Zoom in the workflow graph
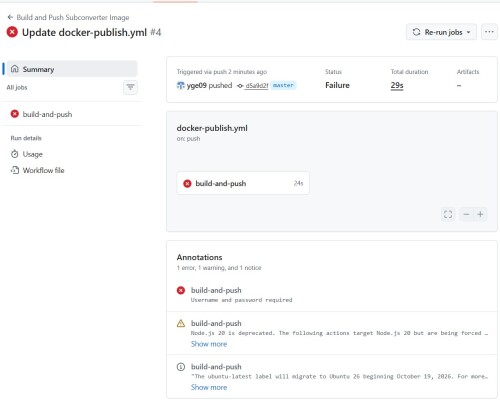This screenshot has width=500, height=409. click(480, 214)
